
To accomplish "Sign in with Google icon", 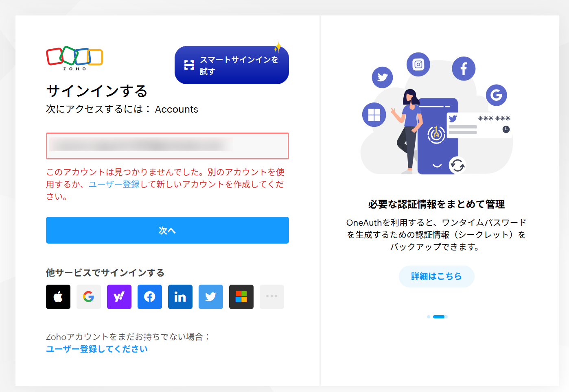I will (89, 297).
